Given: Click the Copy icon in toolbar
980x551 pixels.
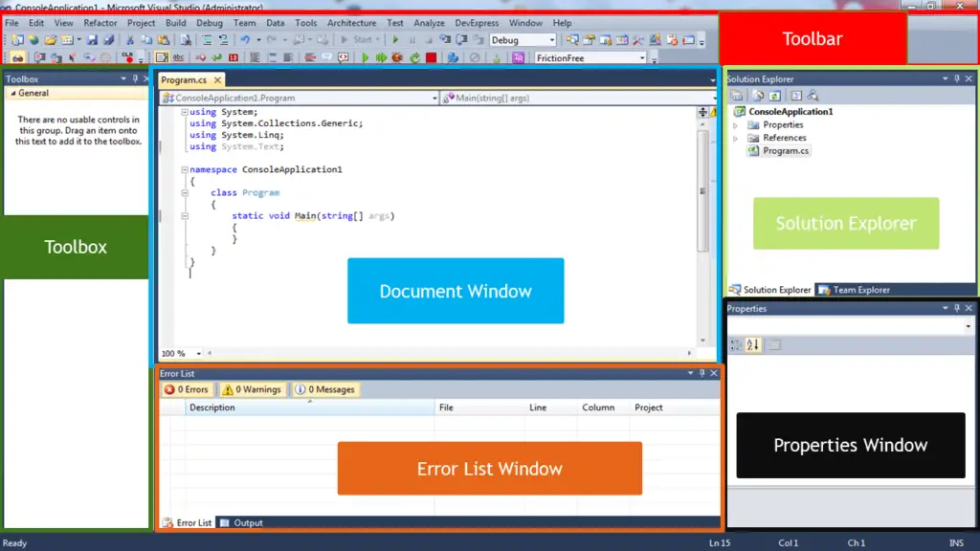Looking at the screenshot, I should coord(146,40).
